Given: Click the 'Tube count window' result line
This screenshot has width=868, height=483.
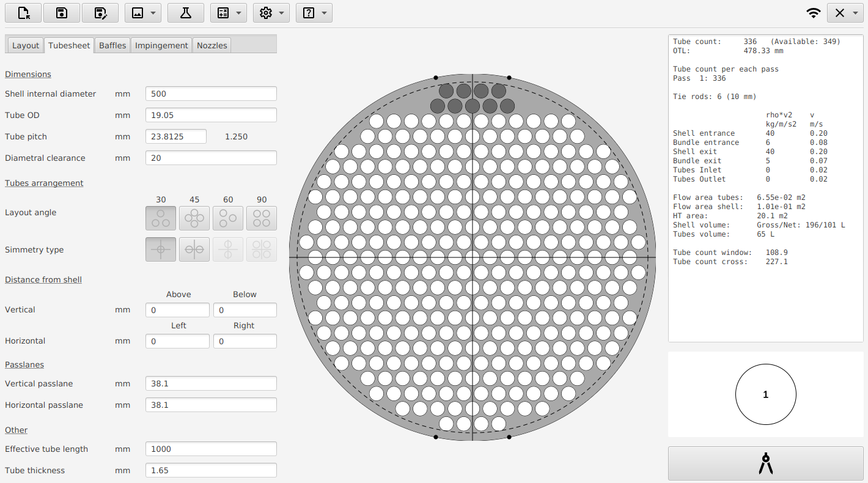Looking at the screenshot, I should pyautogui.click(x=730, y=253).
